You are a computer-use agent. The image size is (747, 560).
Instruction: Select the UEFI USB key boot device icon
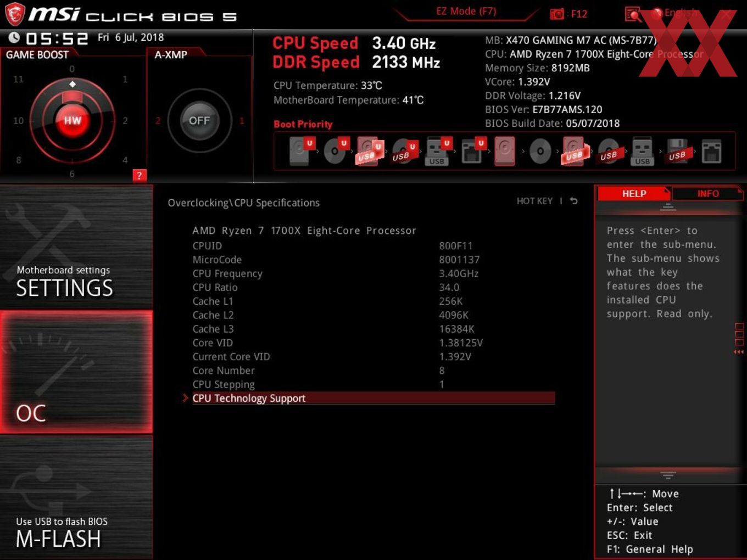click(438, 151)
